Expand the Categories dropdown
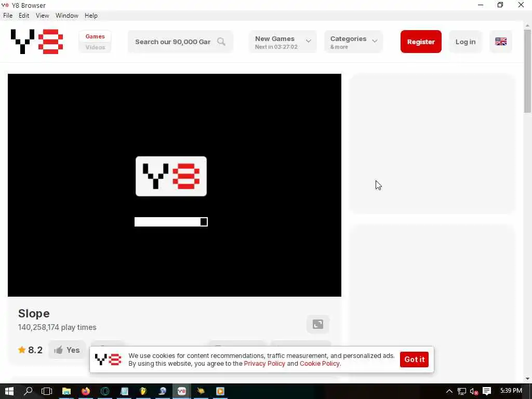 [x=353, y=42]
